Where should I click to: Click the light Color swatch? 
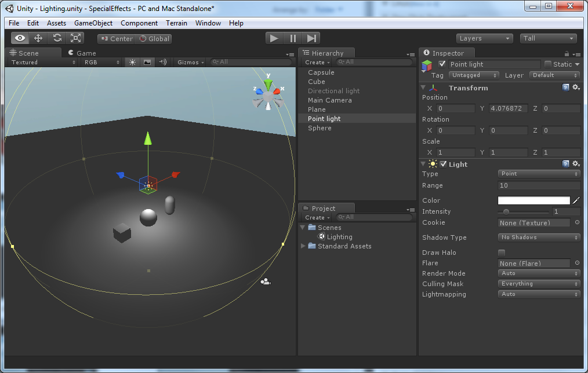533,200
